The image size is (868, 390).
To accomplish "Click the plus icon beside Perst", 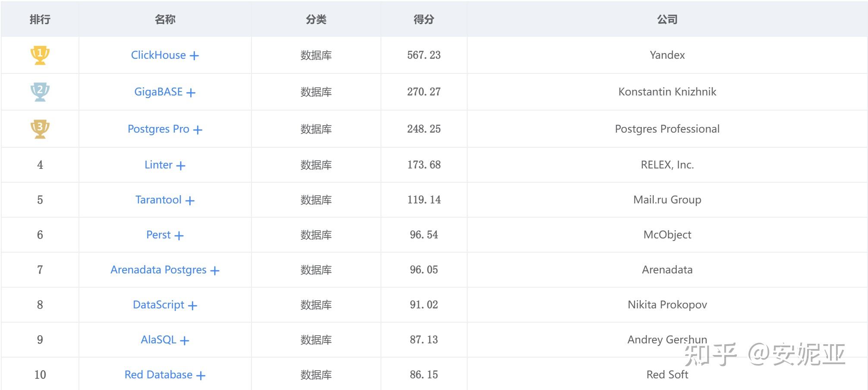I will pos(179,235).
